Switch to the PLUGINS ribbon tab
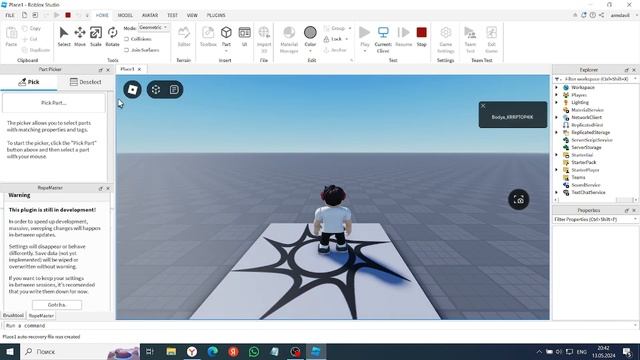This screenshot has height=360, width=640. click(x=216, y=15)
